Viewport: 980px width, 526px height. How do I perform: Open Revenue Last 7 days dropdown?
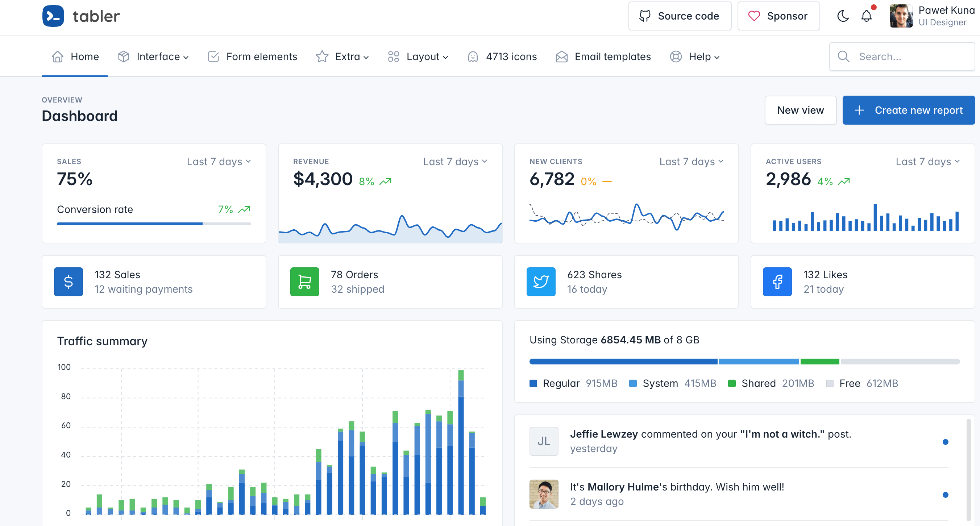click(x=455, y=162)
